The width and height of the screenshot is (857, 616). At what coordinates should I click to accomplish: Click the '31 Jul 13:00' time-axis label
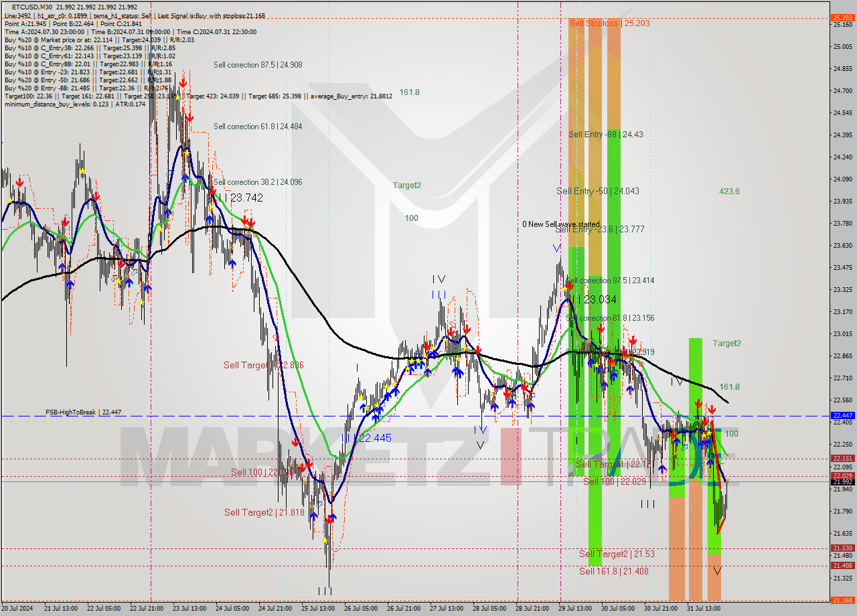click(x=704, y=609)
